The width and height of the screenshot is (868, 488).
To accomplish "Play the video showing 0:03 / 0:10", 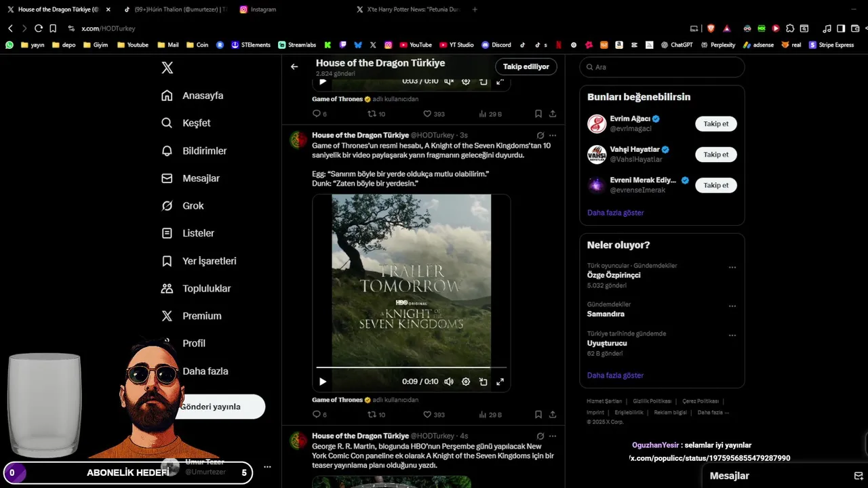I will point(323,81).
